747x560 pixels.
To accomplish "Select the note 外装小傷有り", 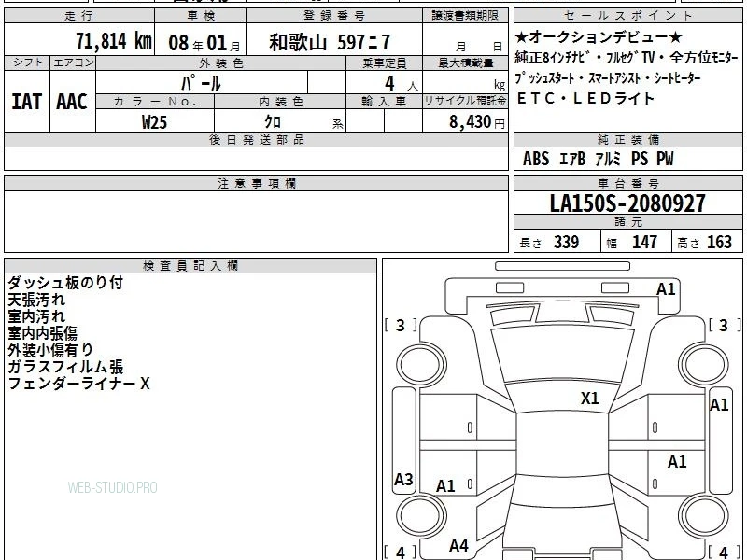I will [x=50, y=349].
